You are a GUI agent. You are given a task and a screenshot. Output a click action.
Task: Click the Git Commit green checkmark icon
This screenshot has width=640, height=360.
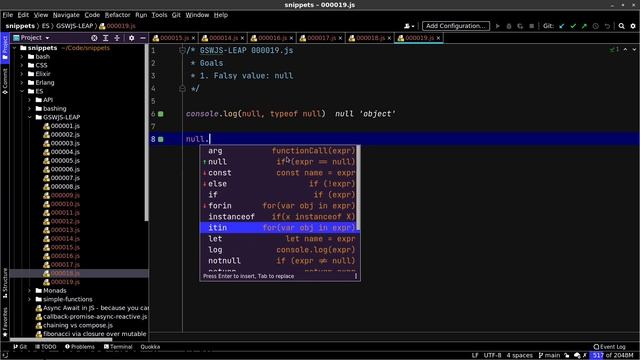[x=573, y=26]
